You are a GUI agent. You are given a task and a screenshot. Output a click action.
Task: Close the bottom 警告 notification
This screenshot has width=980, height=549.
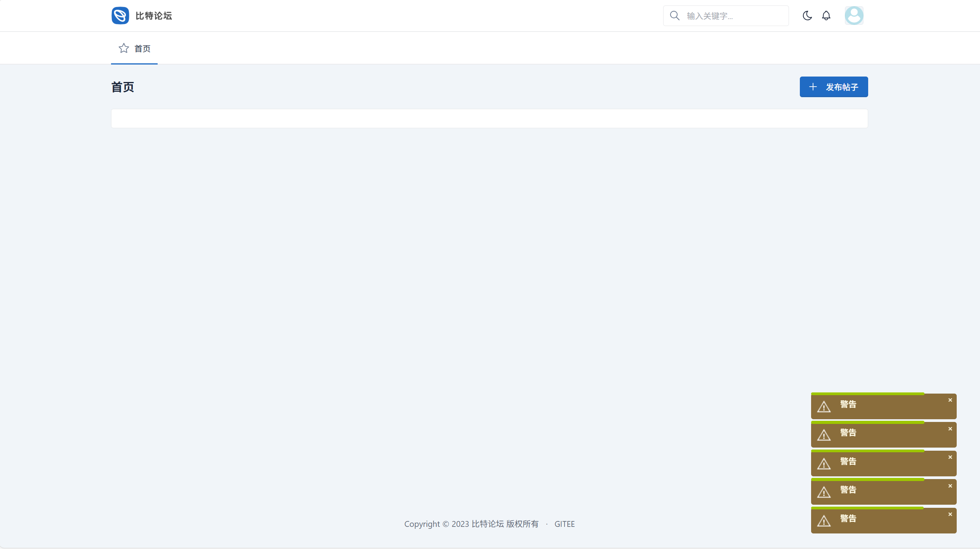click(950, 514)
